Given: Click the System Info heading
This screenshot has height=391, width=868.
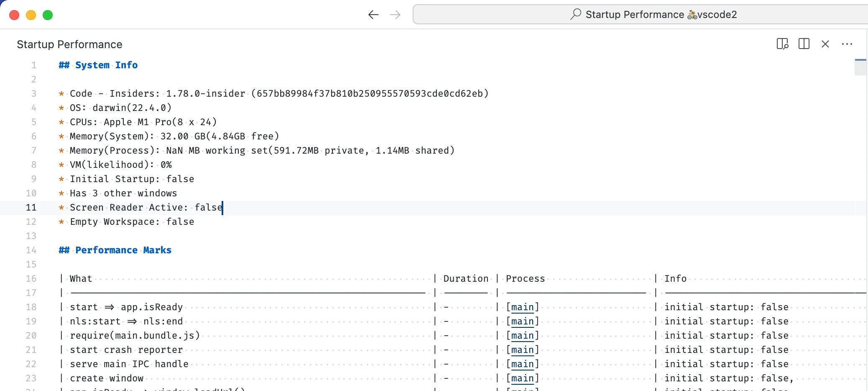Looking at the screenshot, I should coord(98,65).
